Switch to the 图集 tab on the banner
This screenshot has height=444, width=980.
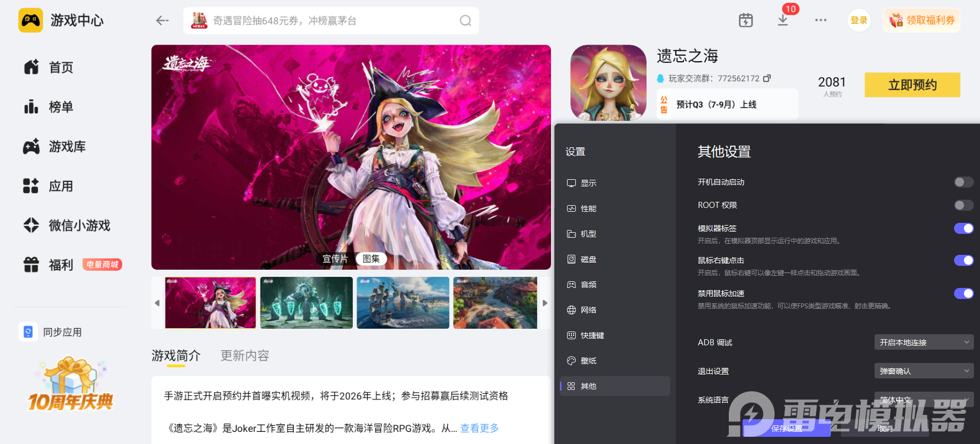pyautogui.click(x=371, y=259)
